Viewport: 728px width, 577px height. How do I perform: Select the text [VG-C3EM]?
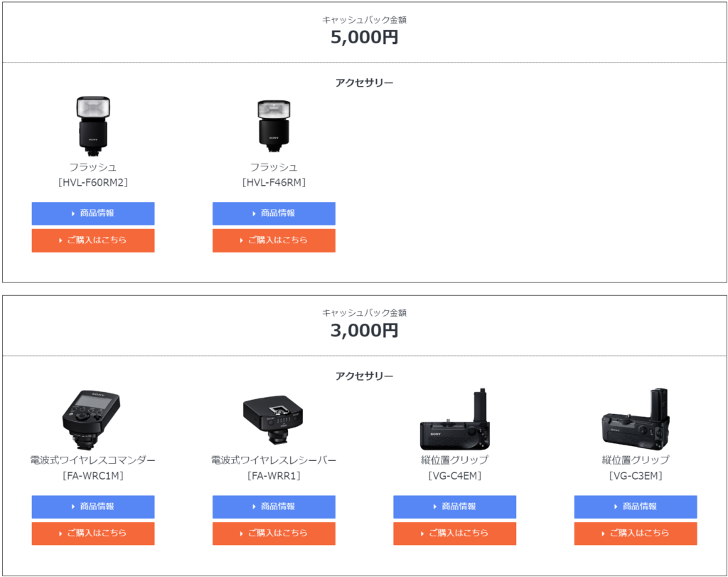coord(636,476)
